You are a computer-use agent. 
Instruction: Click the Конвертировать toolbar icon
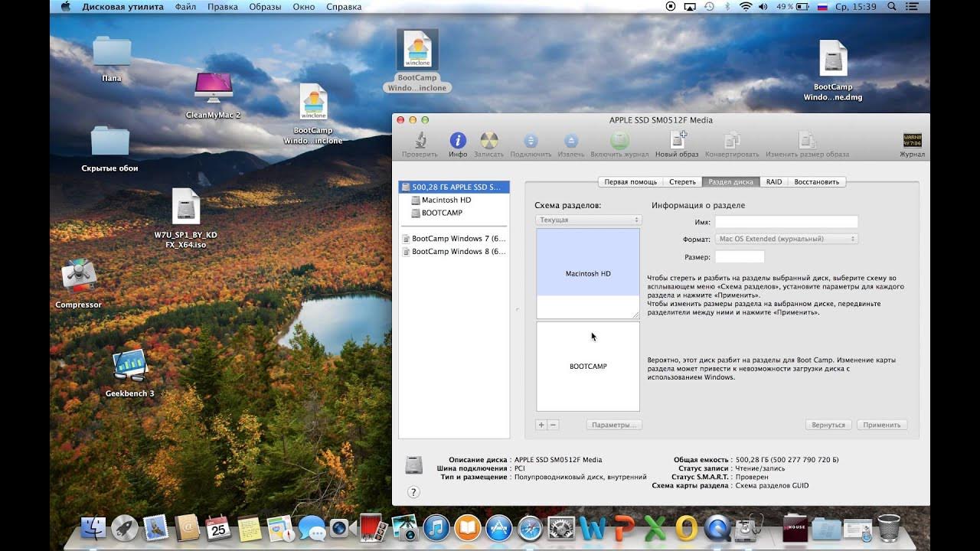coord(733,140)
